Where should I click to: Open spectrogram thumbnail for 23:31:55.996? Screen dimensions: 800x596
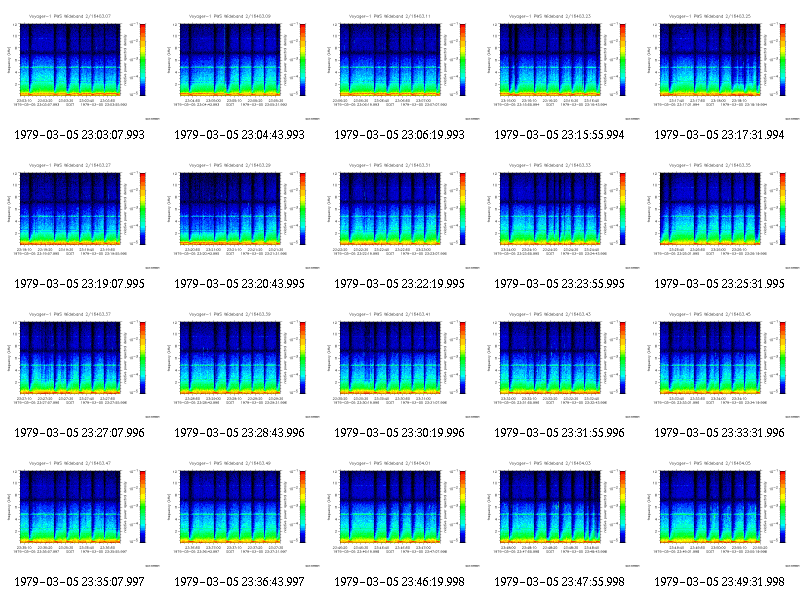click(x=560, y=365)
